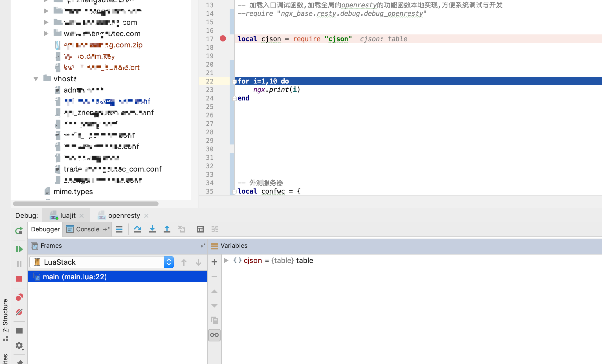
Task: Collapse the vhosts folder in project tree
Action: coord(35,79)
